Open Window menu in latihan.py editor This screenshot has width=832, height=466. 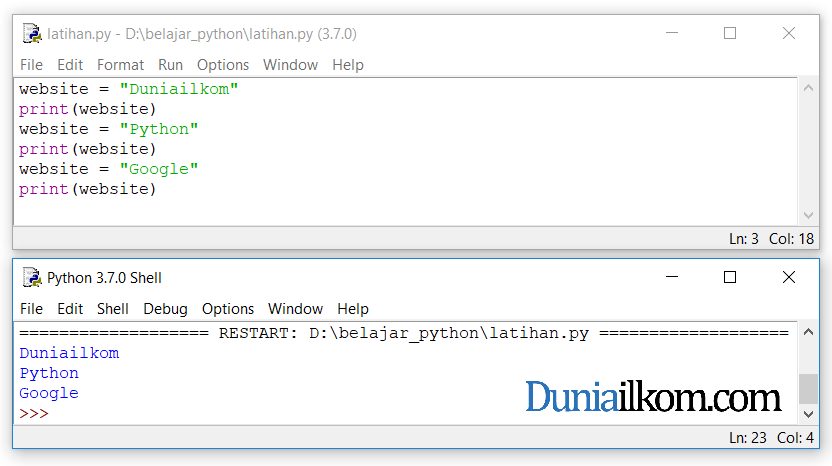(x=290, y=65)
